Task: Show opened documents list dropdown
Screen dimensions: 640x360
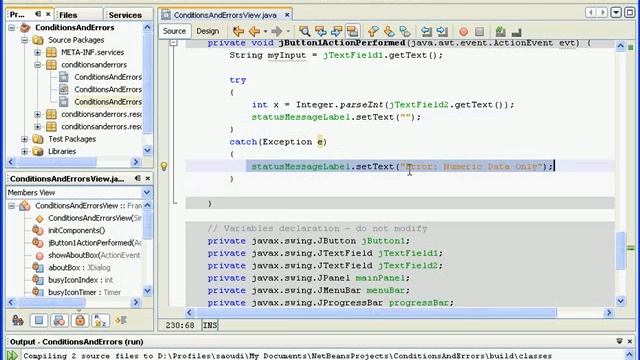Action: click(x=616, y=12)
